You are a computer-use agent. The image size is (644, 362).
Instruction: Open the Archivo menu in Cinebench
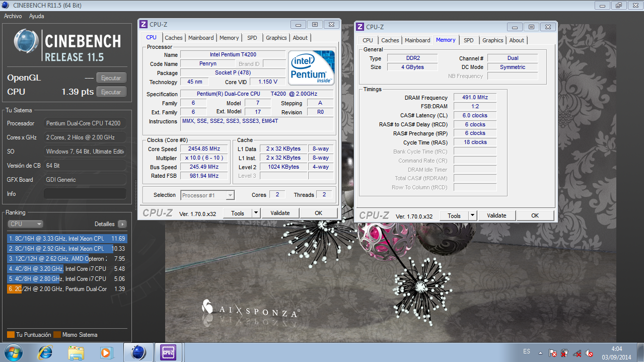pyautogui.click(x=13, y=16)
